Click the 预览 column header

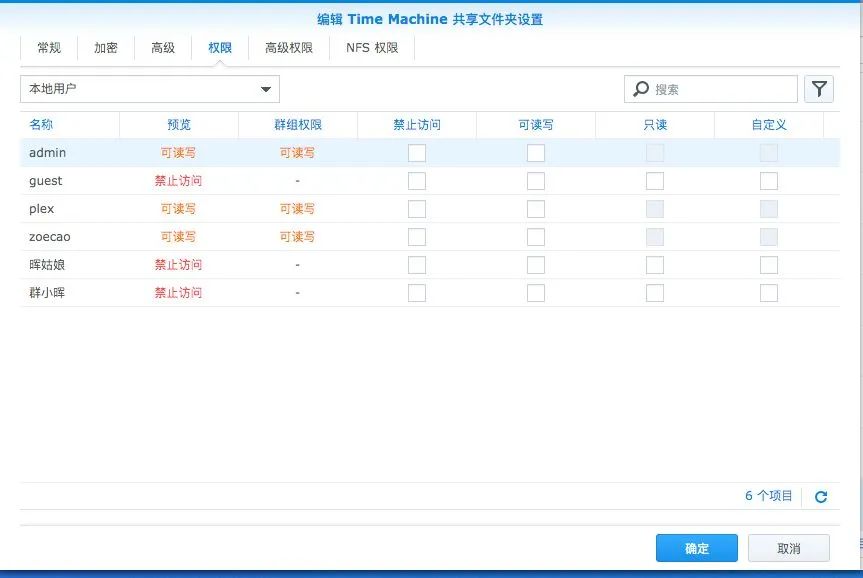(179, 125)
